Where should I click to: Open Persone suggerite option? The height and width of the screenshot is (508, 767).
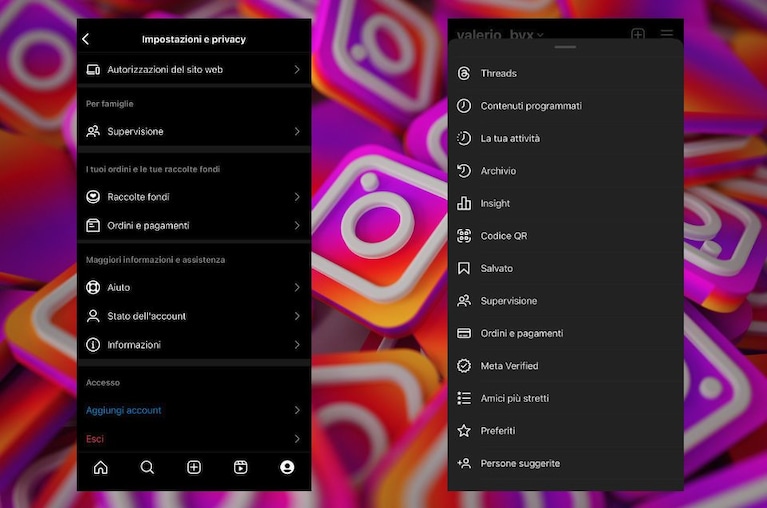tap(565, 463)
